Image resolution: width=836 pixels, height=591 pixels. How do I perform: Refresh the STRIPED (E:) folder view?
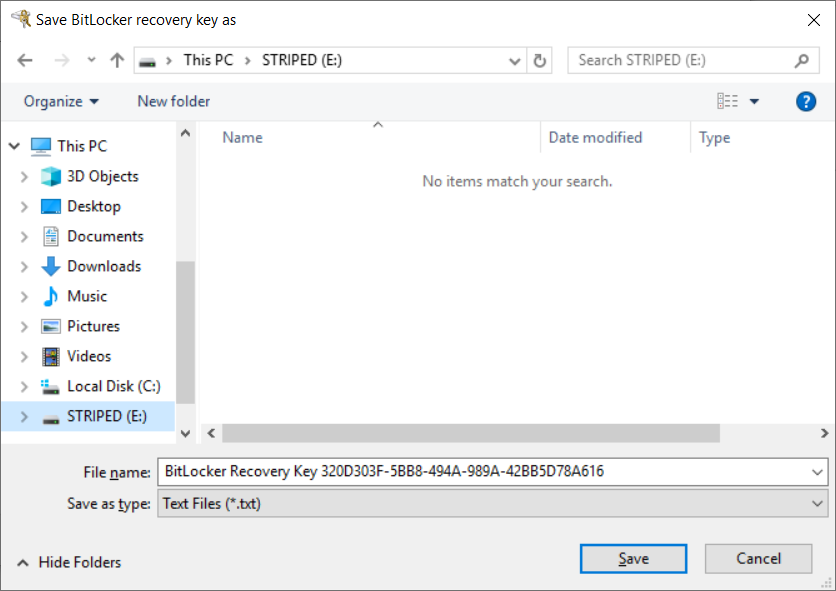(540, 60)
